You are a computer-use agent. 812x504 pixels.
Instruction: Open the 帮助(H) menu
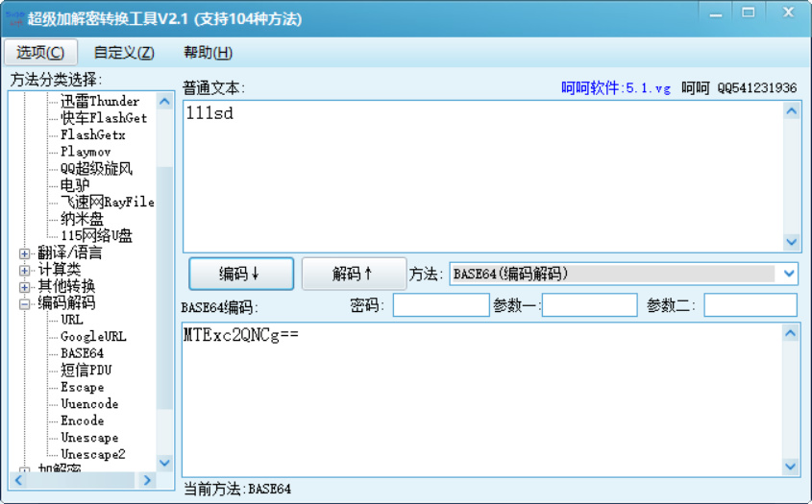coord(208,52)
